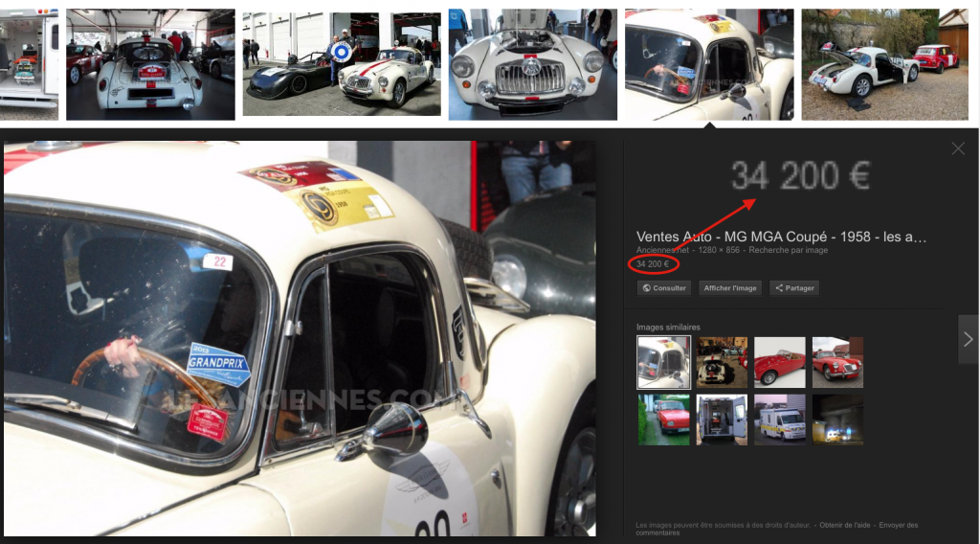980x544 pixels.
Task: Open the Anciennes.net source link
Action: pyautogui.click(x=662, y=250)
